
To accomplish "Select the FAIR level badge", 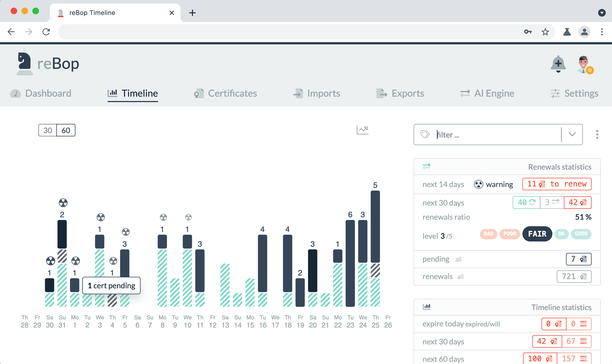I will [x=537, y=234].
